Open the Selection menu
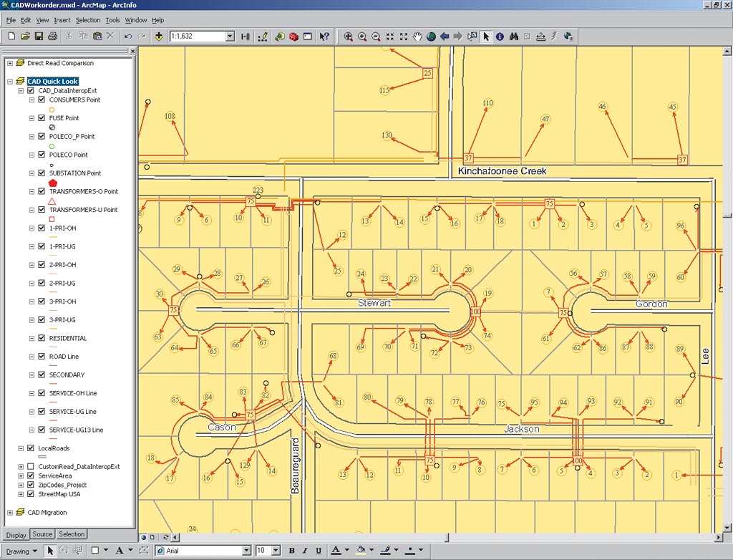Image resolution: width=733 pixels, height=560 pixels. click(x=88, y=20)
